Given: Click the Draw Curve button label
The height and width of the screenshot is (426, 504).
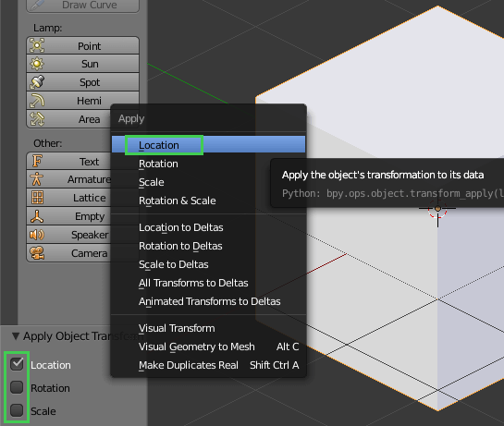Looking at the screenshot, I should 90,5.
